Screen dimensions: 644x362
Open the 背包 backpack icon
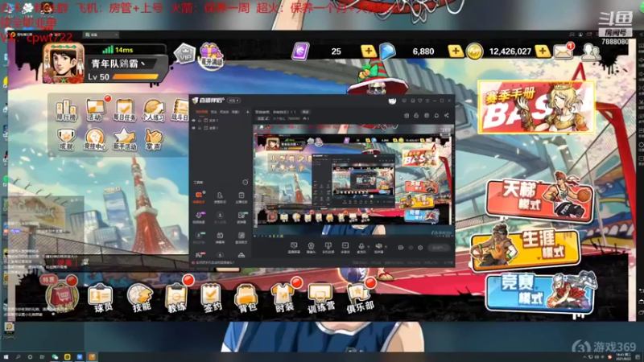[x=246, y=298]
